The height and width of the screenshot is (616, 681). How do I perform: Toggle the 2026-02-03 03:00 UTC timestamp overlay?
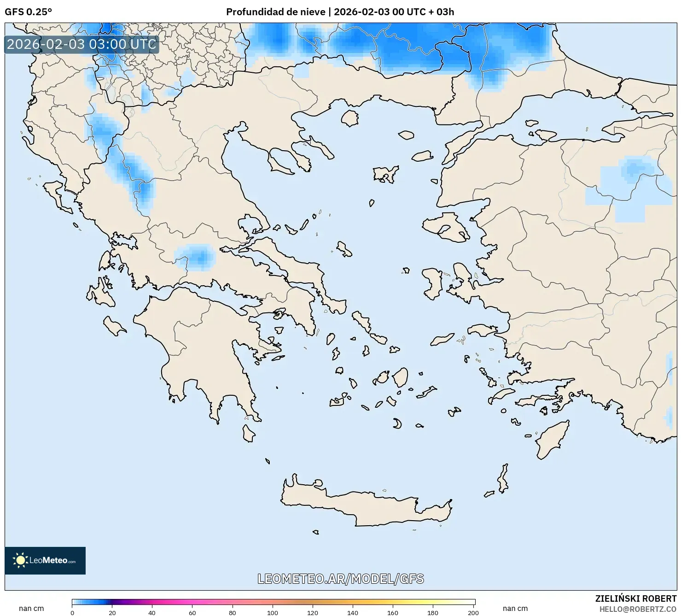point(81,45)
